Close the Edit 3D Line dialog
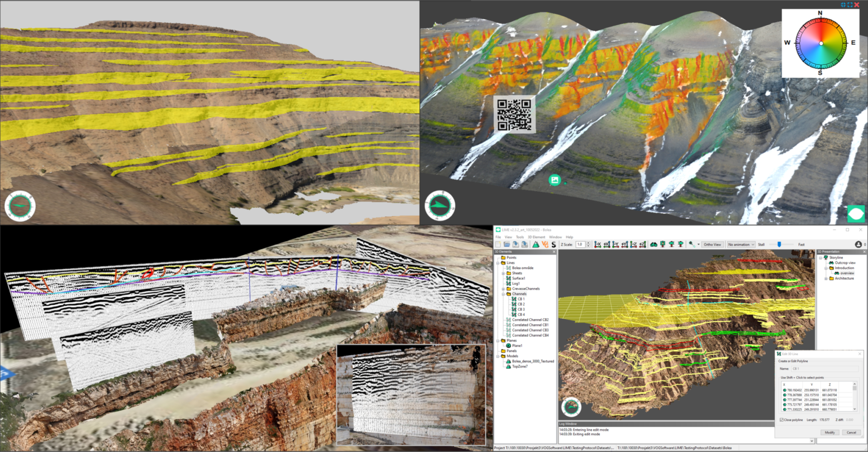The width and height of the screenshot is (868, 452). [860, 354]
